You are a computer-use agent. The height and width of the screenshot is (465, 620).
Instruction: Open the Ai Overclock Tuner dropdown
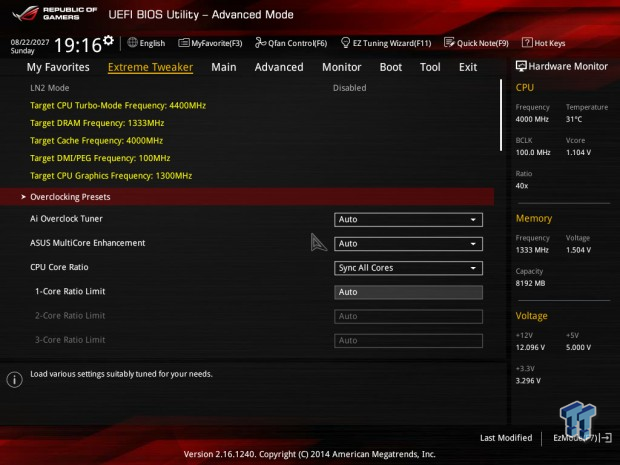tap(408, 219)
